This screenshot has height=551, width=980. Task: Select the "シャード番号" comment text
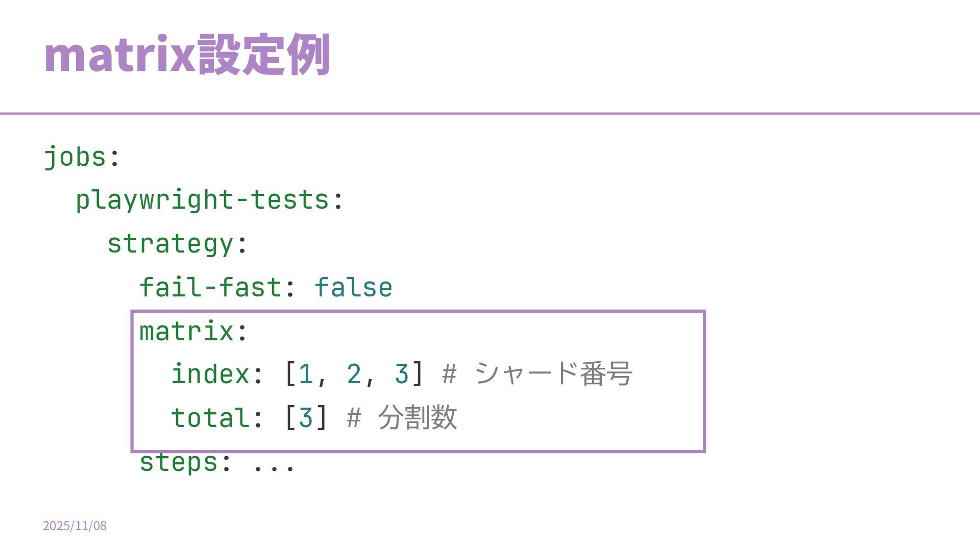coord(553,374)
